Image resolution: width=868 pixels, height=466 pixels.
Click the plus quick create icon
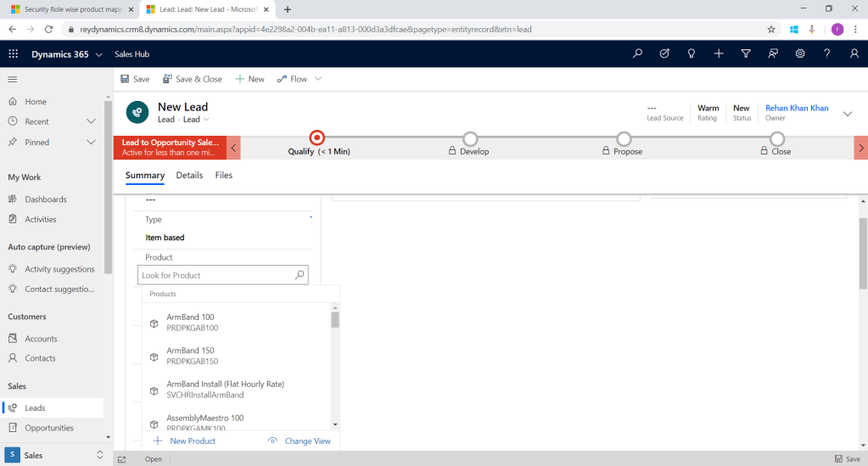tap(719, 53)
